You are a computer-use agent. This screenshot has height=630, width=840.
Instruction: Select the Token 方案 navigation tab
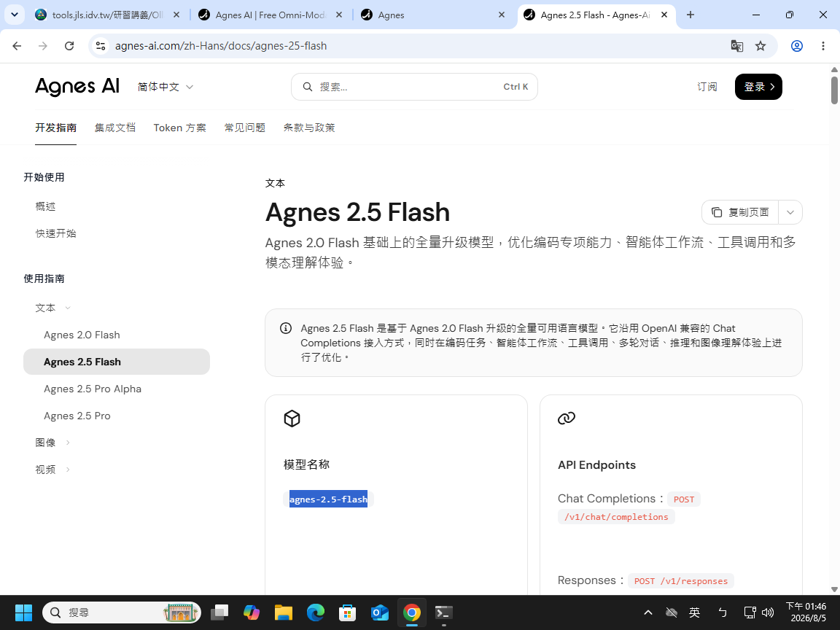[179, 128]
